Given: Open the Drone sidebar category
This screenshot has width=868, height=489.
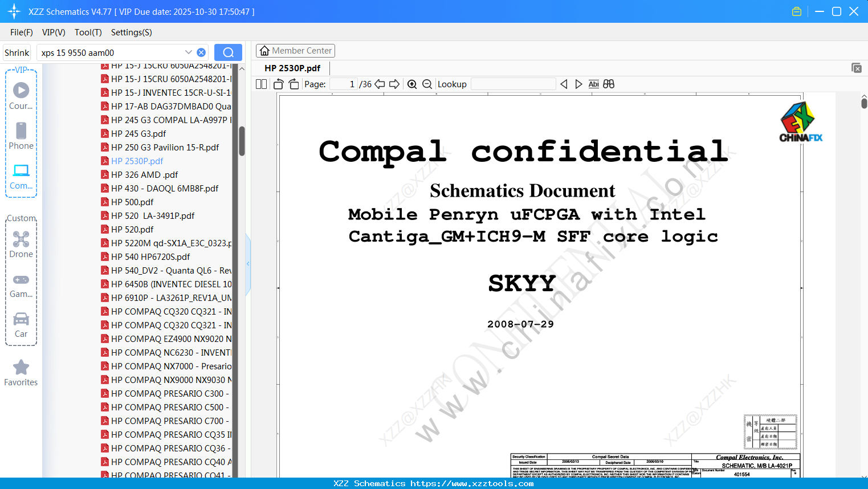Looking at the screenshot, I should (21, 244).
